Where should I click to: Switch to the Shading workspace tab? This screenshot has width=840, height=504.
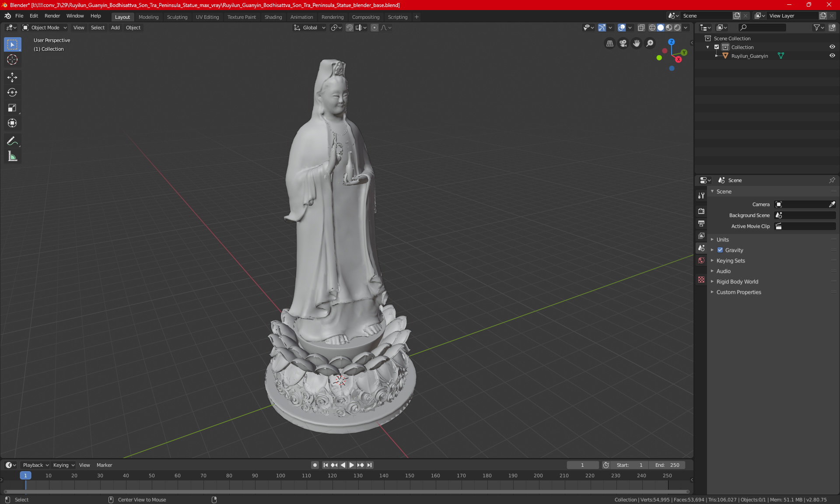pos(273,17)
